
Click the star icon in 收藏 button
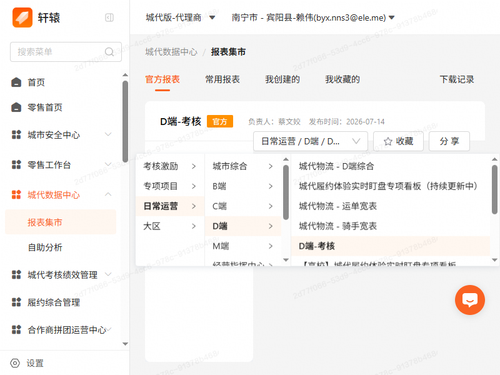pyautogui.click(x=388, y=141)
